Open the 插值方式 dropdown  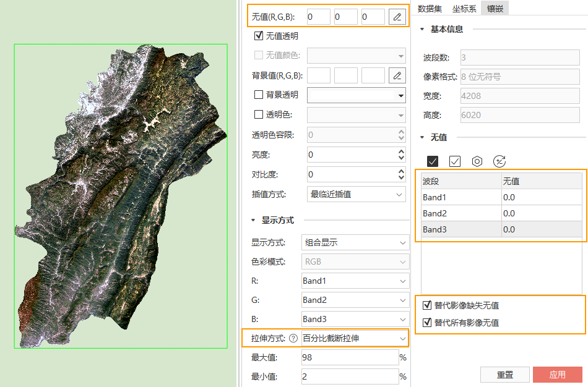356,194
